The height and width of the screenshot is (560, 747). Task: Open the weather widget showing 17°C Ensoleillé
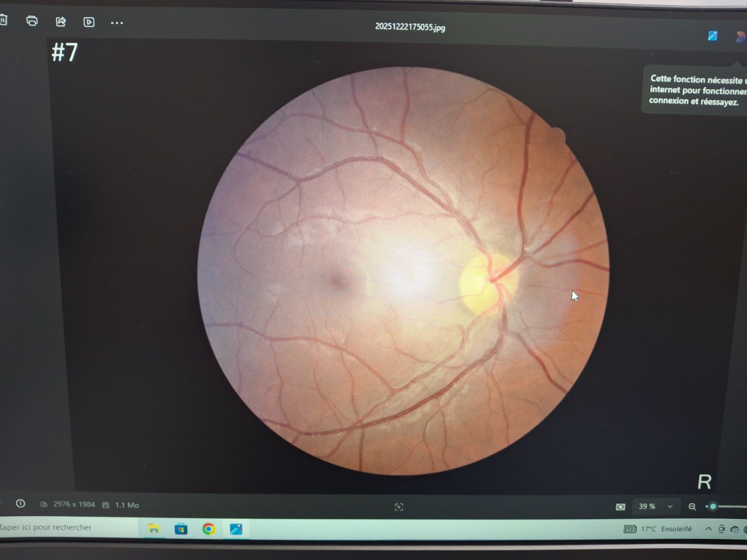[x=658, y=529]
